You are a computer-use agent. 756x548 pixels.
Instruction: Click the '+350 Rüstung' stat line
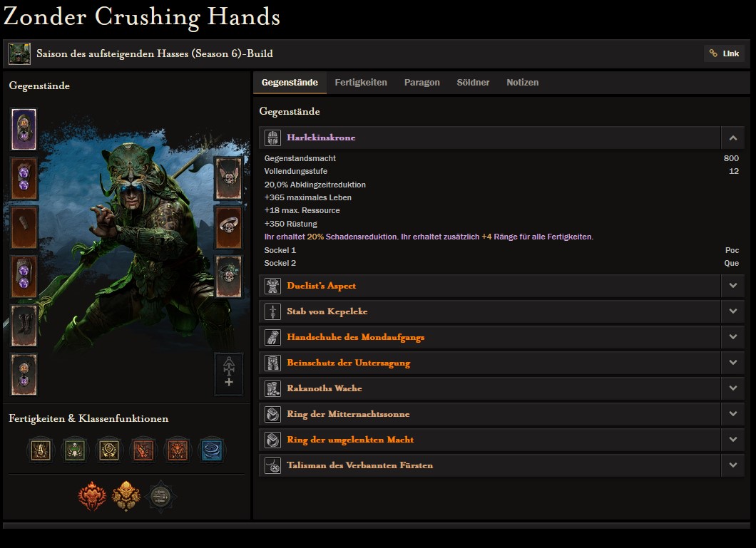(291, 224)
